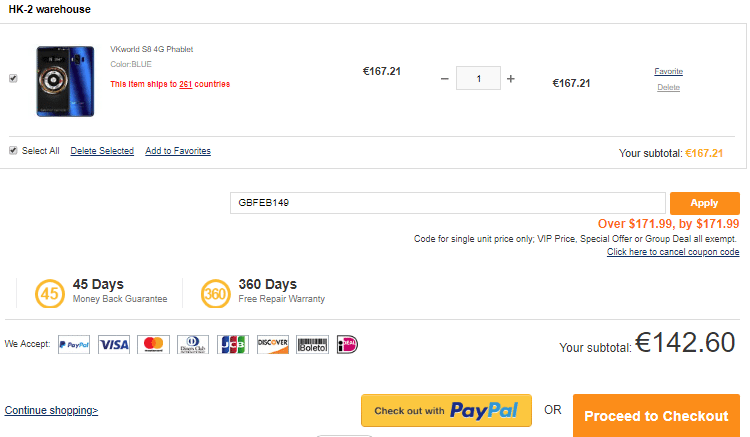
Task: Add item to Favorite
Action: [x=669, y=71]
